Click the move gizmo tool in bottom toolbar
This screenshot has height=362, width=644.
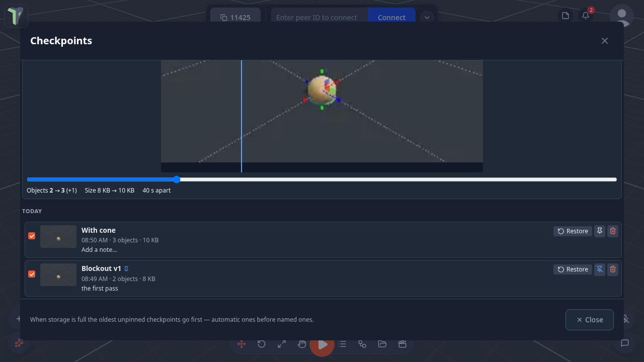pyautogui.click(x=242, y=344)
